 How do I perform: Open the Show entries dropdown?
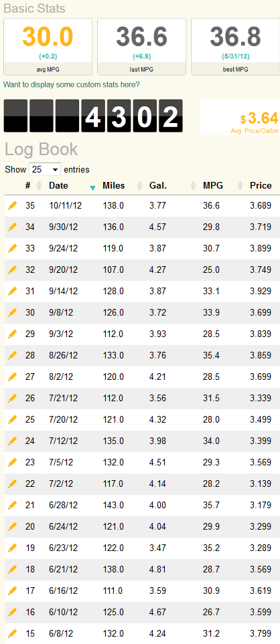[45, 169]
